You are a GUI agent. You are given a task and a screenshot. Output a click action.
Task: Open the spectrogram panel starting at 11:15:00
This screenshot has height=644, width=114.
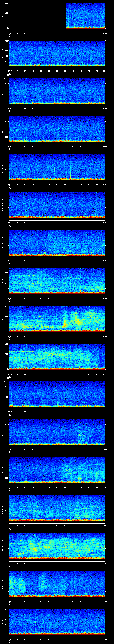coord(57,243)
